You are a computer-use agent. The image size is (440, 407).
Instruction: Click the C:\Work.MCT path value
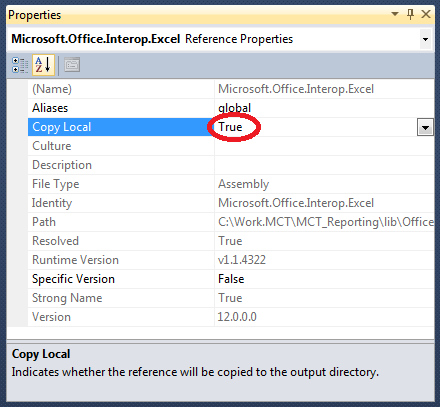tap(326, 222)
